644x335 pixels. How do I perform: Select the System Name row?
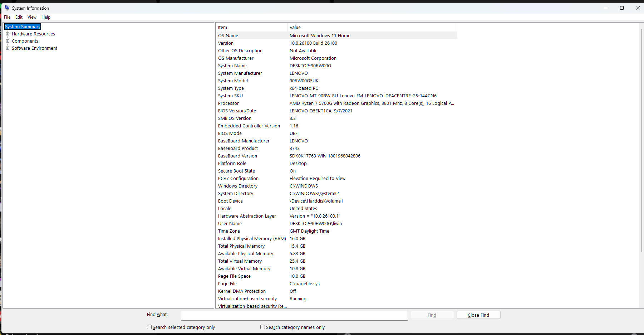(337, 66)
